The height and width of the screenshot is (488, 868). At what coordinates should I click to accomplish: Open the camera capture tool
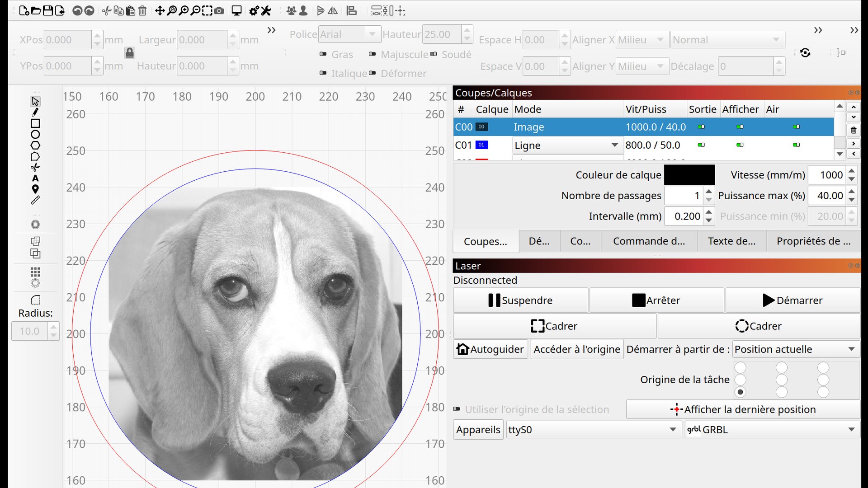pos(219,11)
